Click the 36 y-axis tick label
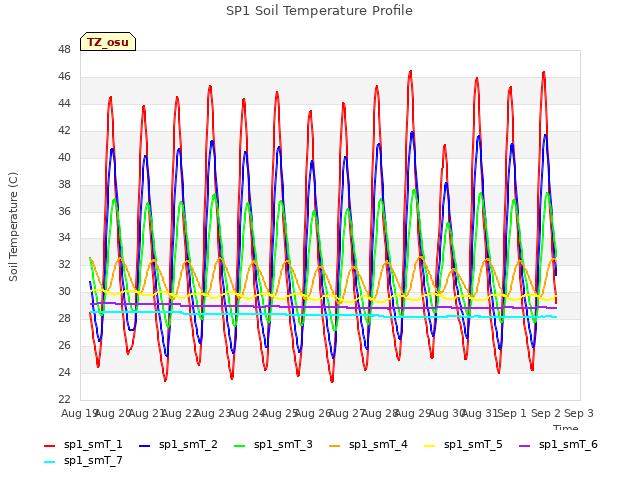The image size is (640, 480). point(64,211)
